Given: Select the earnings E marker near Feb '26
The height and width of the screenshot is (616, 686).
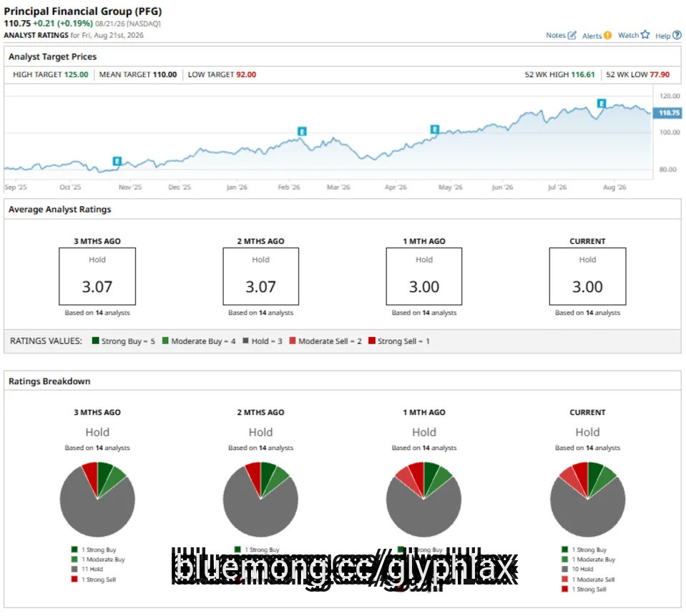Looking at the screenshot, I should 302,131.
